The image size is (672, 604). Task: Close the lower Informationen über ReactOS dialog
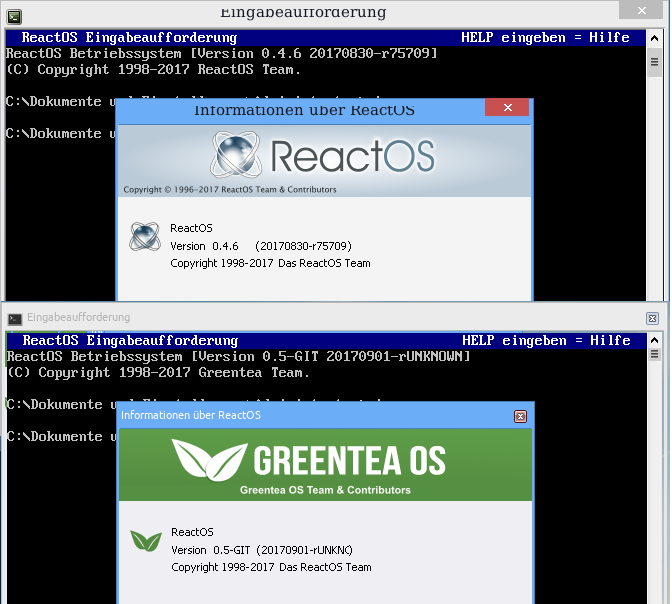520,416
